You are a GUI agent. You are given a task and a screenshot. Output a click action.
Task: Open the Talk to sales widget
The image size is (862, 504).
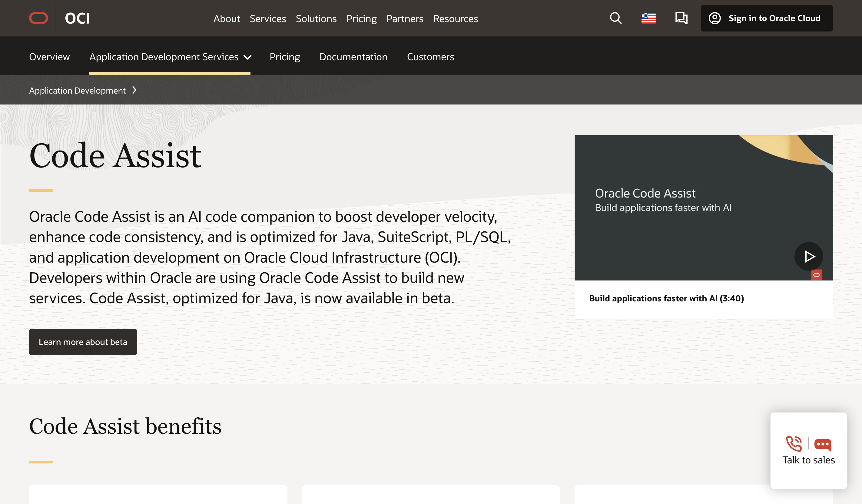point(808,450)
